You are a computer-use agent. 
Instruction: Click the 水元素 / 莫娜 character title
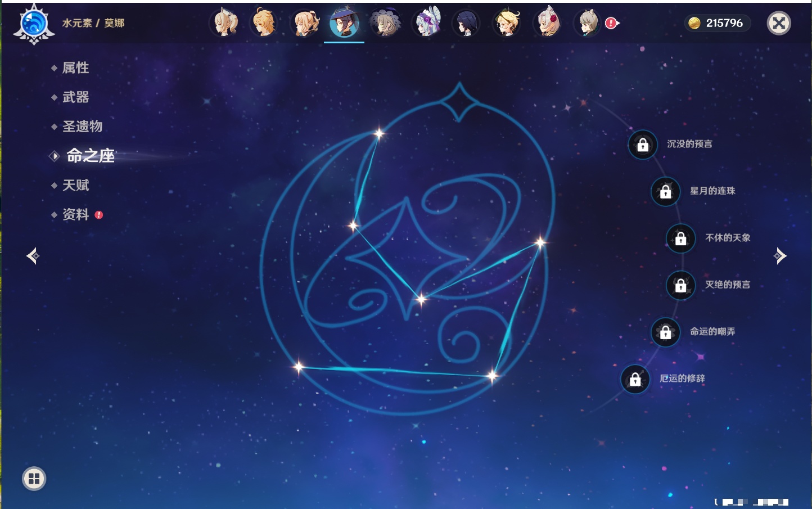coord(93,23)
